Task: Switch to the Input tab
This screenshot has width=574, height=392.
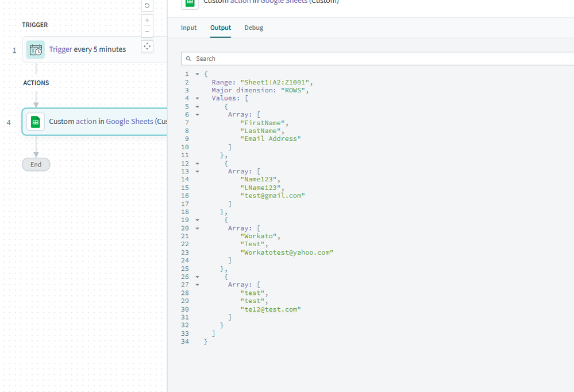Action: click(188, 28)
